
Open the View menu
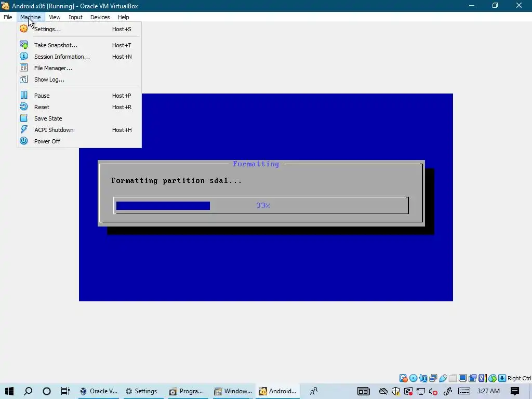[55, 17]
